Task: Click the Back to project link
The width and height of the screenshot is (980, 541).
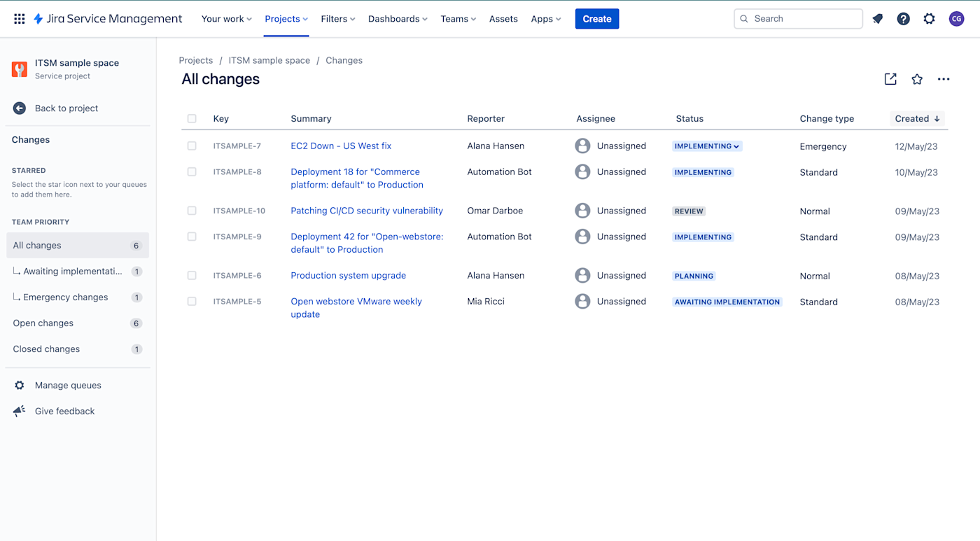Action: point(66,108)
